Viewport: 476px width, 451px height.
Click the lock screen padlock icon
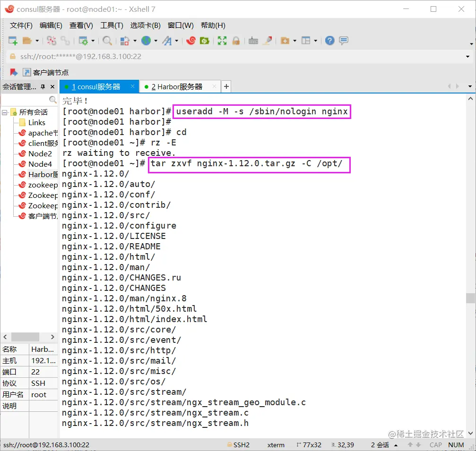point(236,40)
